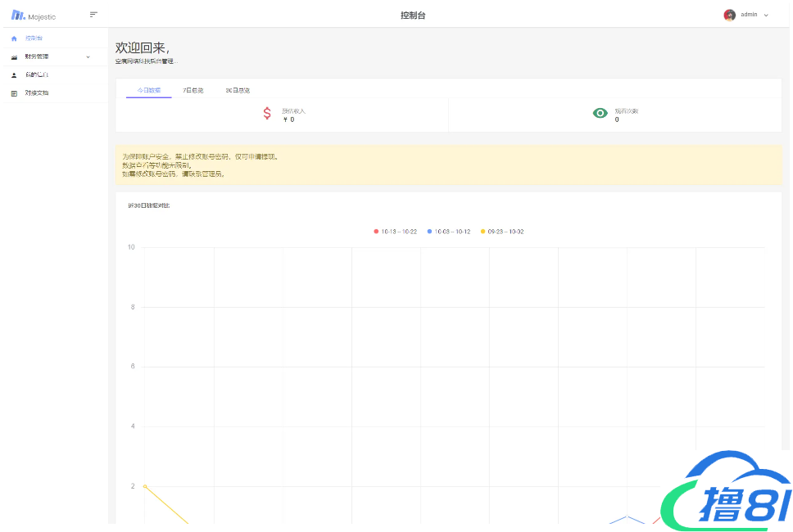793x532 pixels.
Task: Expand the 财务管理 submenu chevron
Action: 88,57
